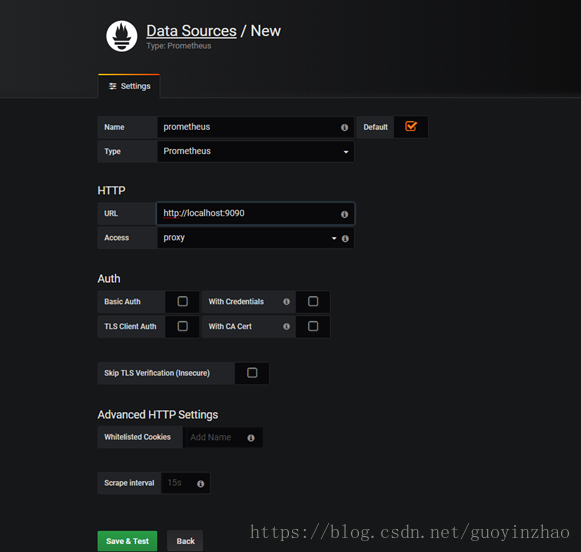581x552 pixels.
Task: Select the Settings tab
Action: click(129, 86)
